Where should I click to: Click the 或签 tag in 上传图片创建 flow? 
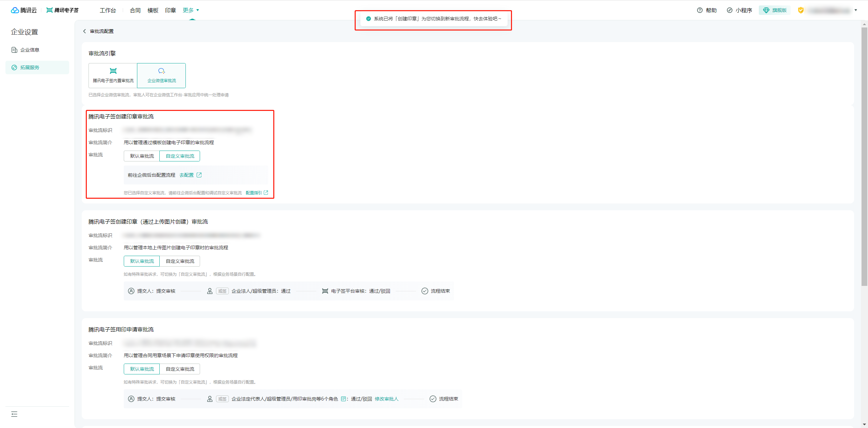tap(222, 291)
